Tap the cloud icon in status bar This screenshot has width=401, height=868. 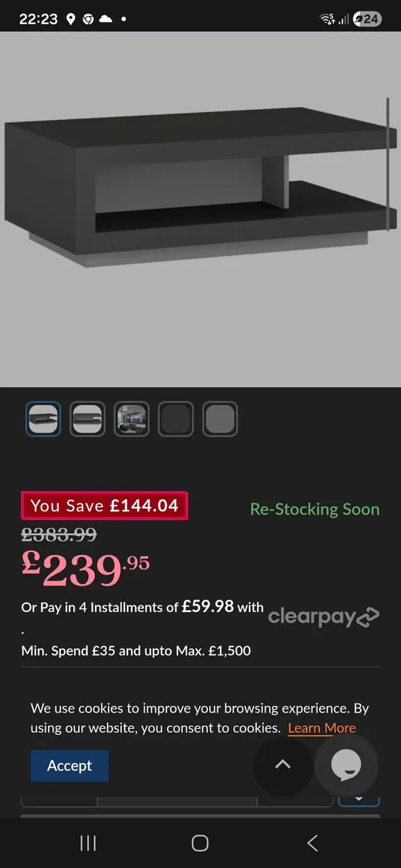coord(106,20)
